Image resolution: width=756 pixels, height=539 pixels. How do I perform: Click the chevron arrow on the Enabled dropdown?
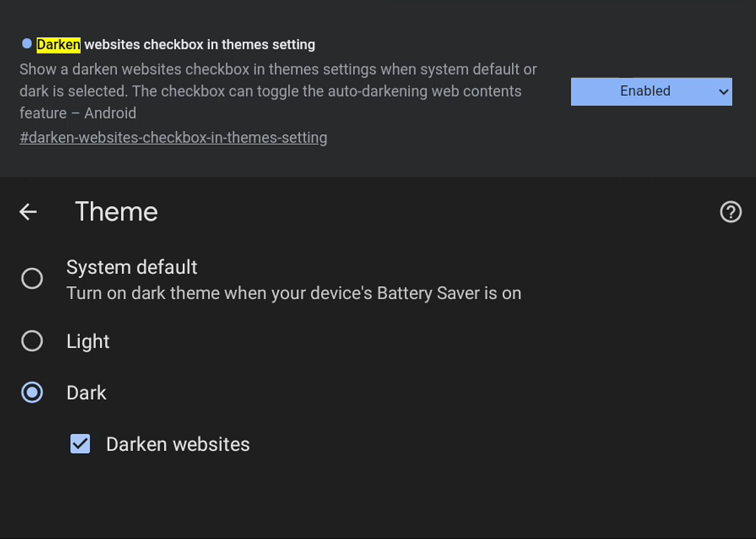723,92
